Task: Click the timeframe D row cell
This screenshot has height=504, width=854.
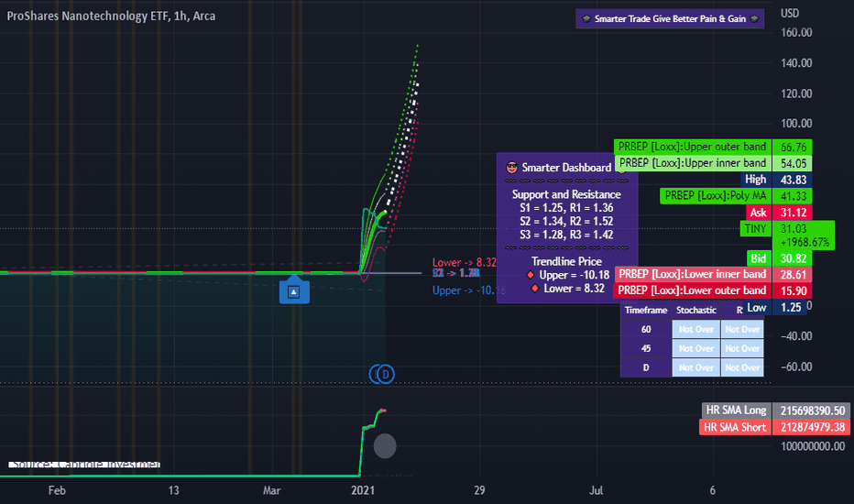Action: click(x=646, y=367)
